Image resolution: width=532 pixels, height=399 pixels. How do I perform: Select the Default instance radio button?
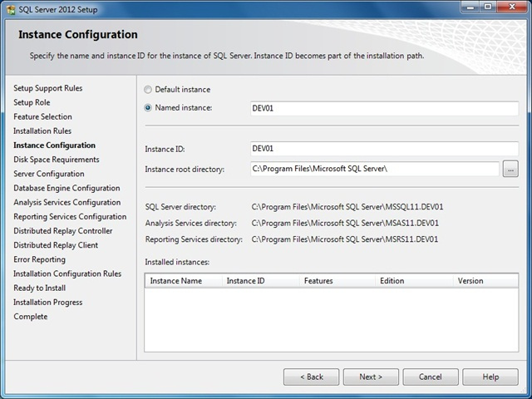pyautogui.click(x=148, y=90)
